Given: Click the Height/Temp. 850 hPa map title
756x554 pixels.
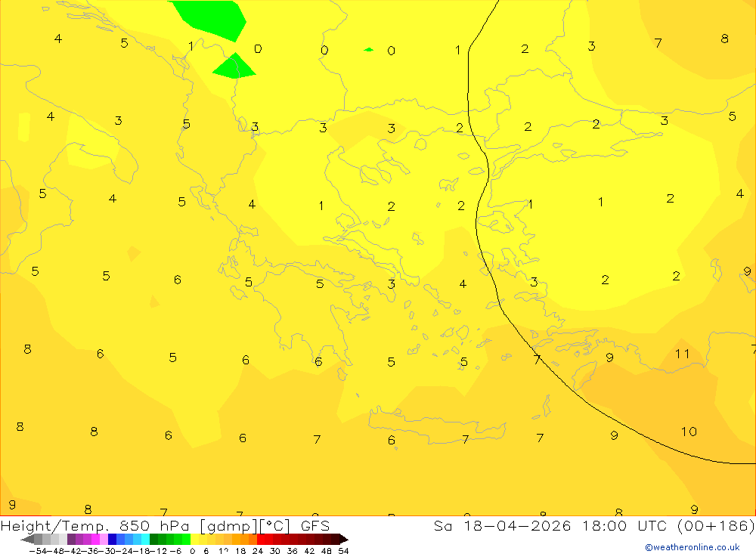Looking at the screenshot, I should click(x=165, y=525).
